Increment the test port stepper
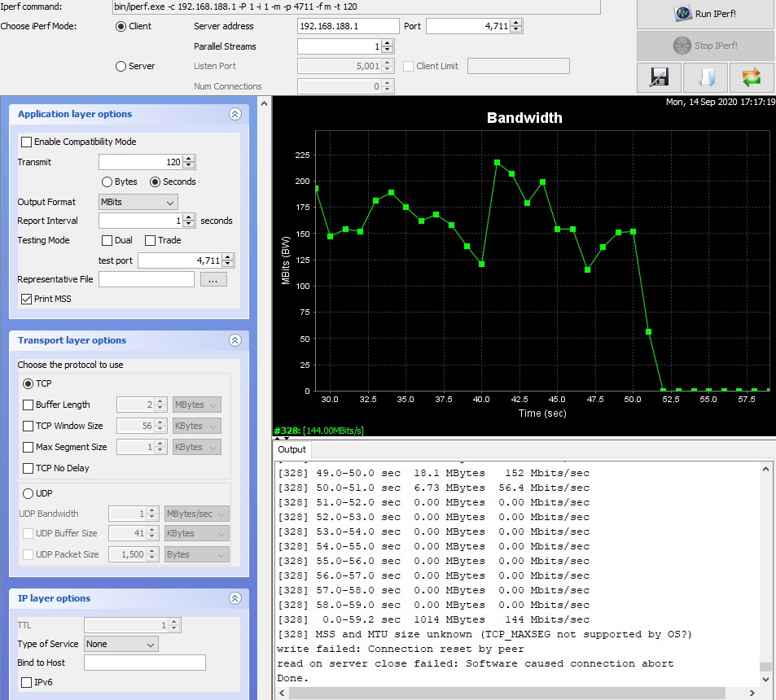 pos(228,257)
